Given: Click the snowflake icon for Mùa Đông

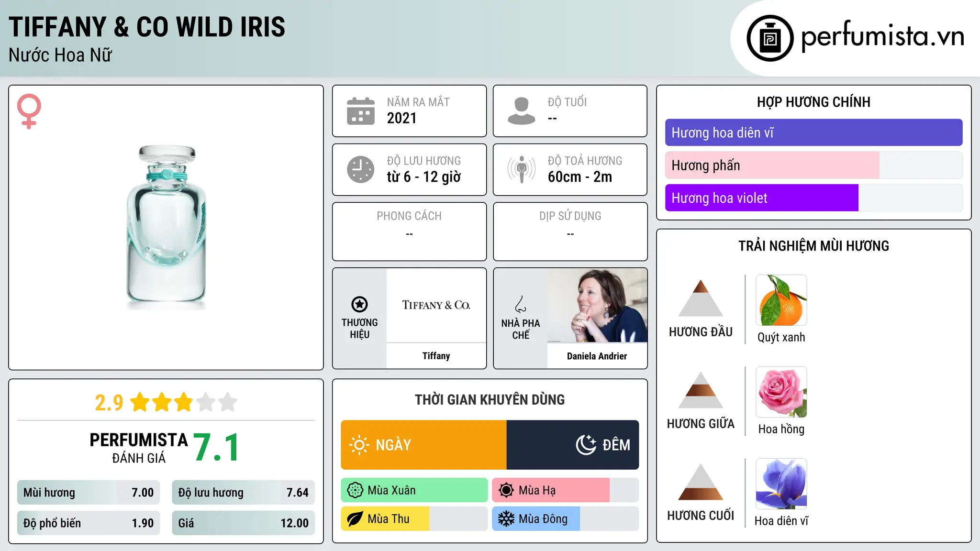Looking at the screenshot, I should tap(506, 519).
